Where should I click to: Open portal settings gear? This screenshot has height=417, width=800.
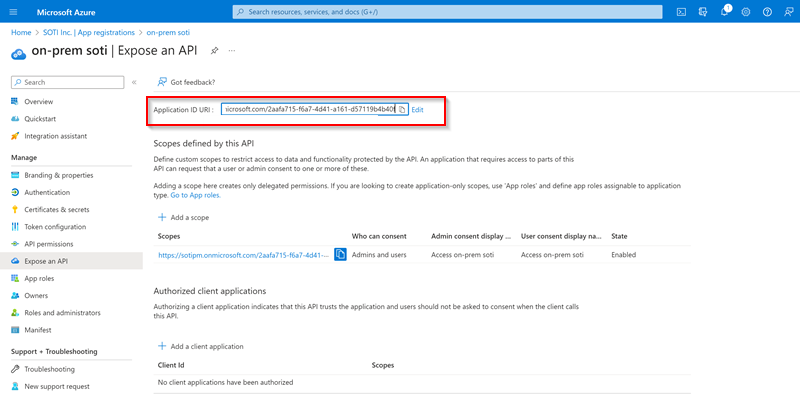coord(746,12)
